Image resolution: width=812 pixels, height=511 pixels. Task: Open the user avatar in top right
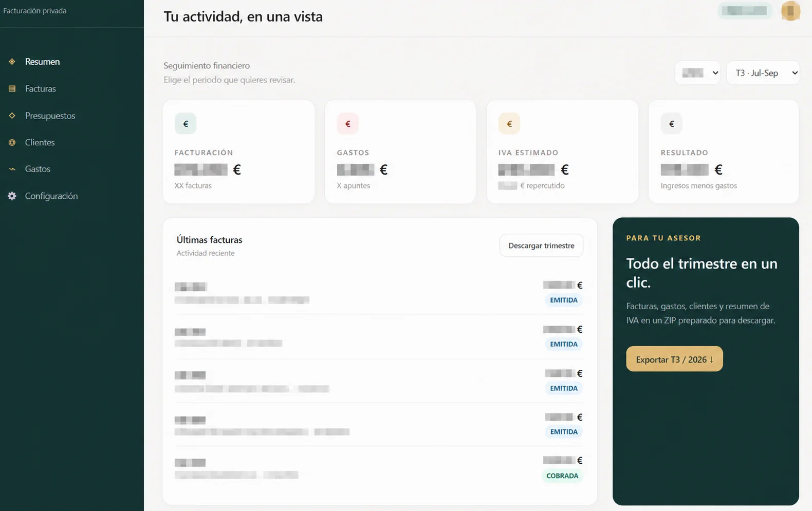[790, 11]
